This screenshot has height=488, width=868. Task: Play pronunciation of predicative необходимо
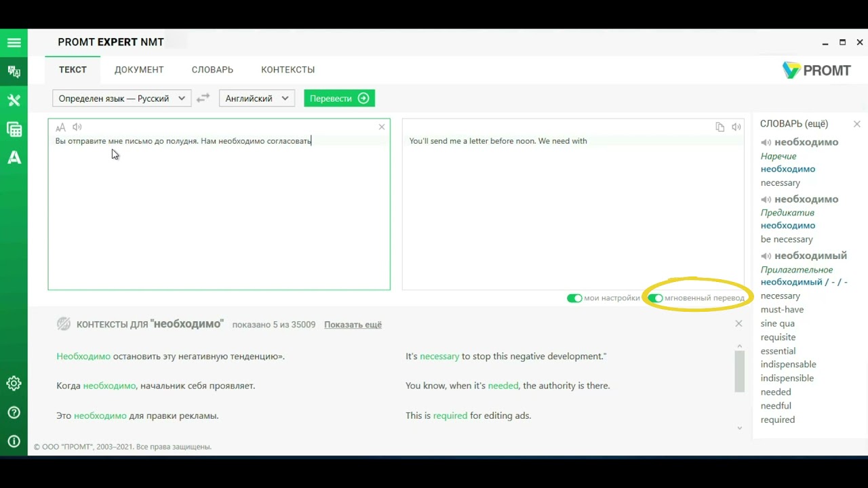click(x=766, y=199)
